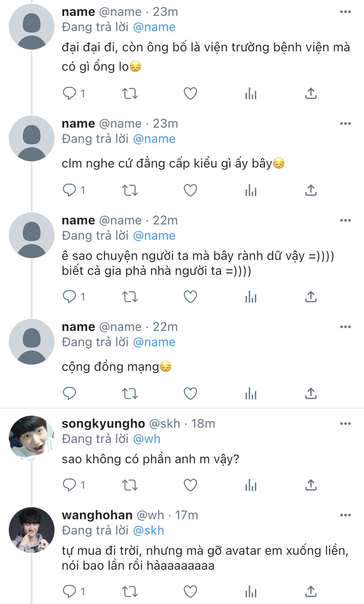View wanghohan's profile avatar

31,530
